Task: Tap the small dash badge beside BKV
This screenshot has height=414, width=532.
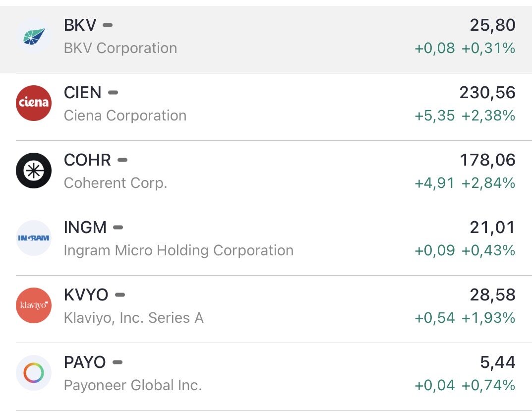Action: click(x=108, y=25)
